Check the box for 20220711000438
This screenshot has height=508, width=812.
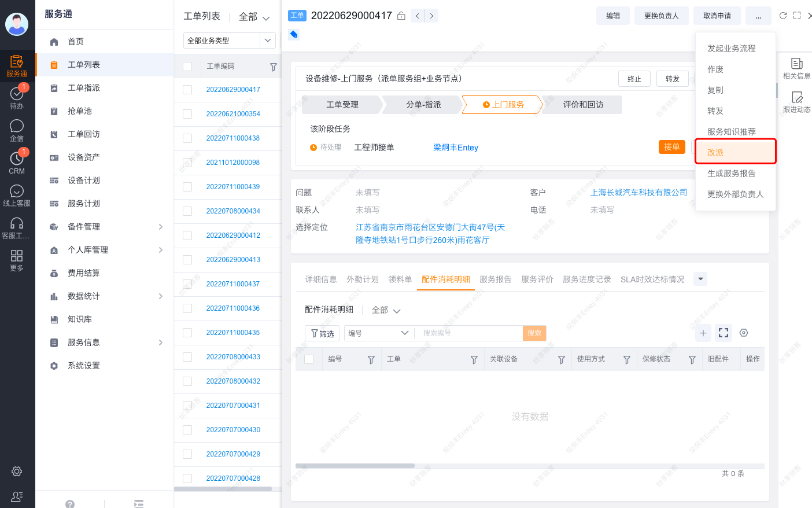click(187, 138)
